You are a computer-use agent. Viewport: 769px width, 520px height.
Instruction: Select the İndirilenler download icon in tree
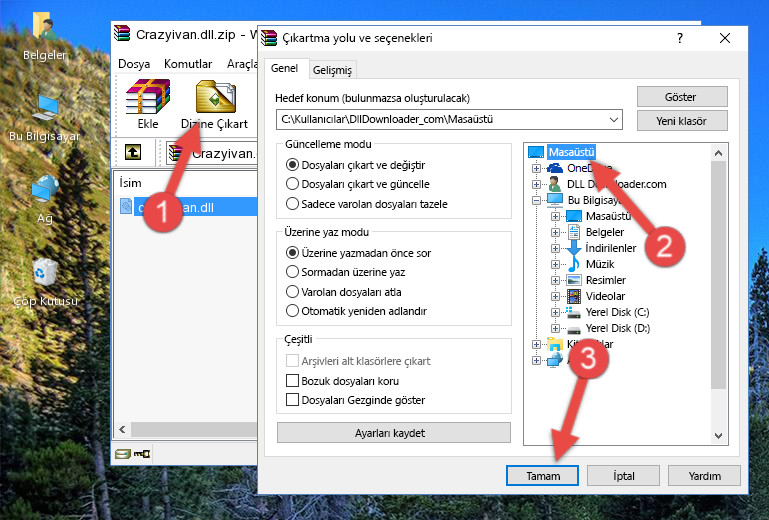click(x=573, y=248)
